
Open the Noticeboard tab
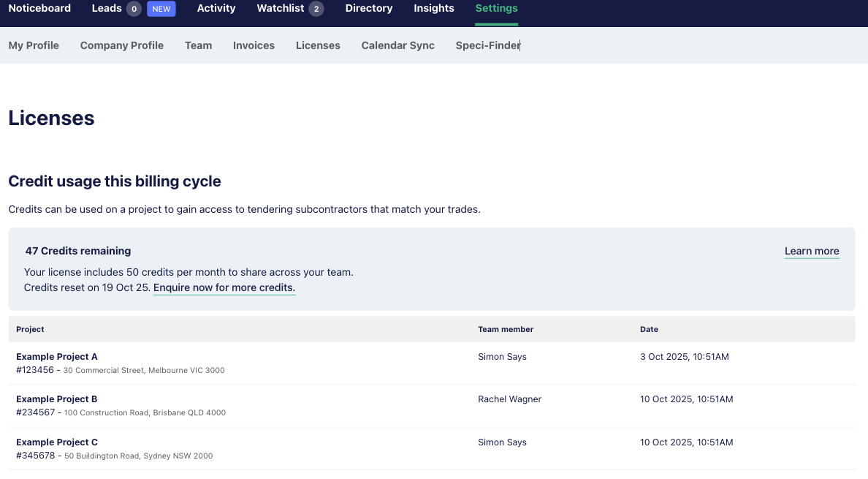[39, 9]
